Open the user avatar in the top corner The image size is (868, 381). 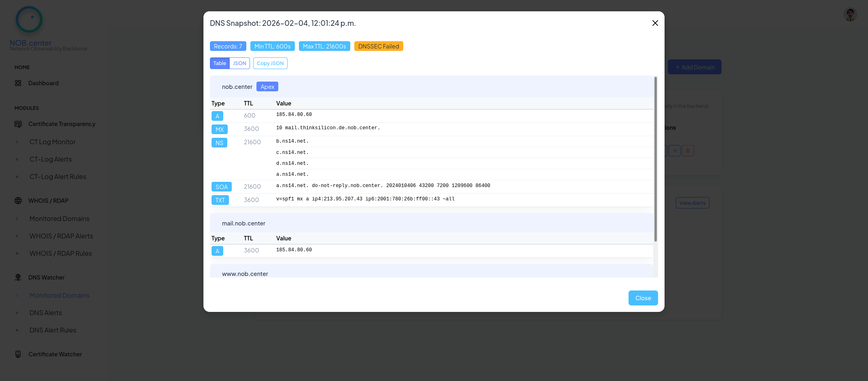850,15
